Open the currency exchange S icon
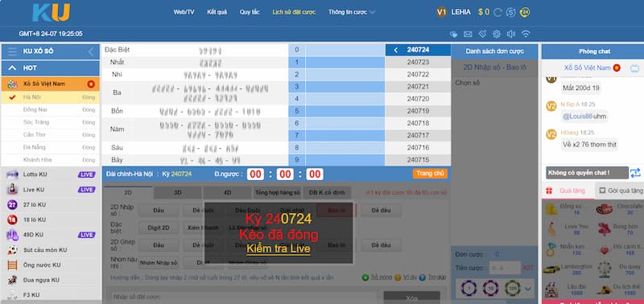Image resolution: width=644 pixels, height=304 pixels. [x=511, y=12]
